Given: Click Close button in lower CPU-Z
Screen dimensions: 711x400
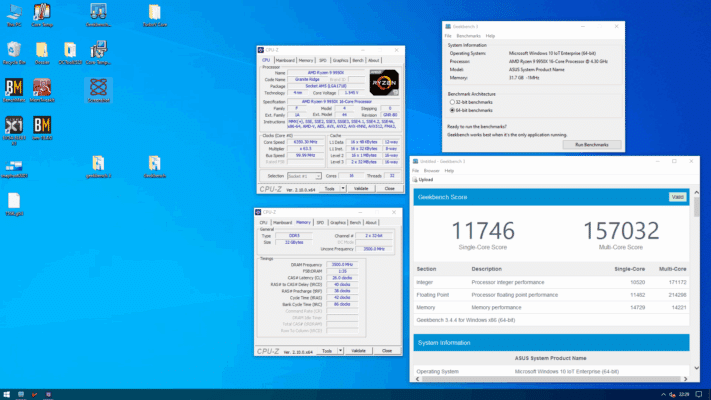Looking at the screenshot, I should 386,351.
